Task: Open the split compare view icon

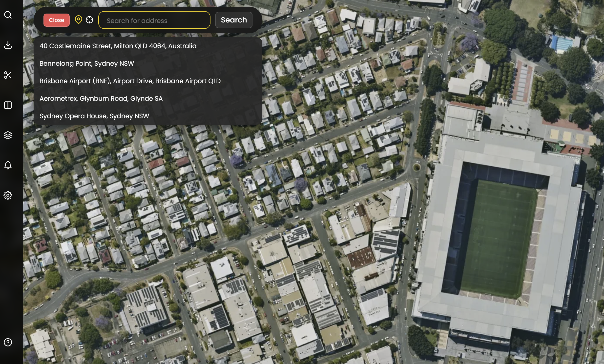Action: pos(8,105)
